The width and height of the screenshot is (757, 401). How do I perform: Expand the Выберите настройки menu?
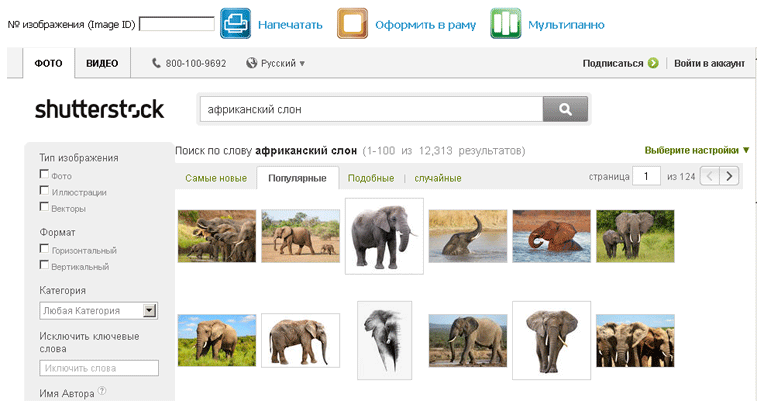(697, 150)
